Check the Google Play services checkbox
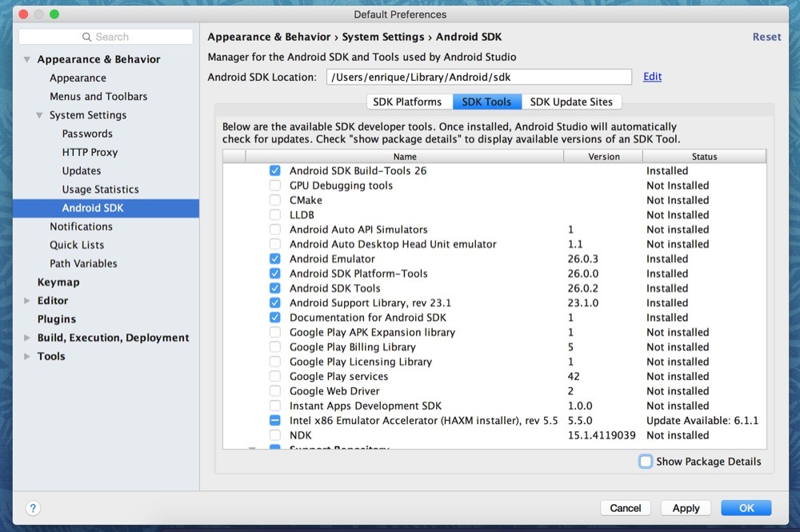Viewport: 800px width, 532px height. (x=275, y=377)
